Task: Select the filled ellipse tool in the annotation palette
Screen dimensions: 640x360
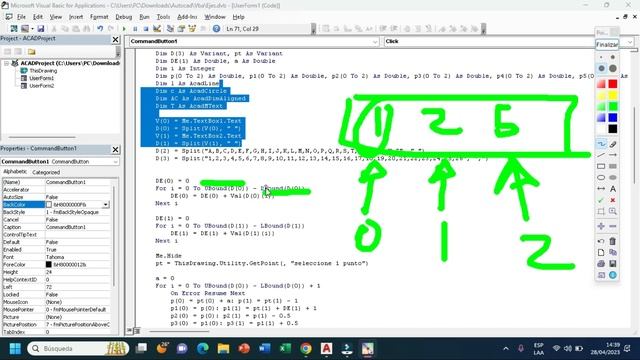Action: 613,178
